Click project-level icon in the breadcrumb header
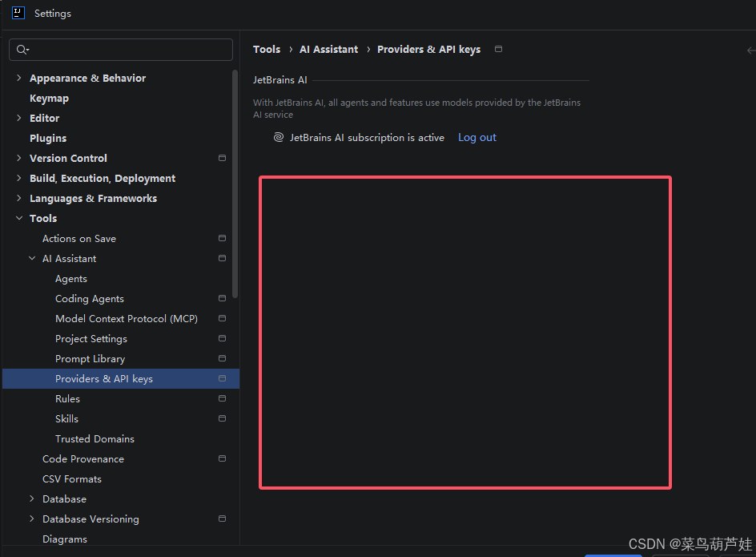This screenshot has height=557, width=756. click(x=499, y=49)
